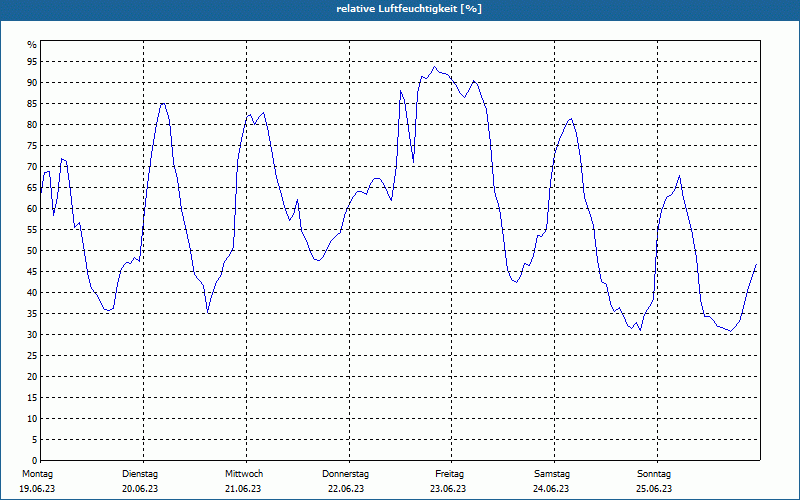Image resolution: width=800 pixels, height=500 pixels.
Task: Click the chart title 'relative Luftfeuchtigkeit [%]'
Action: tap(409, 9)
